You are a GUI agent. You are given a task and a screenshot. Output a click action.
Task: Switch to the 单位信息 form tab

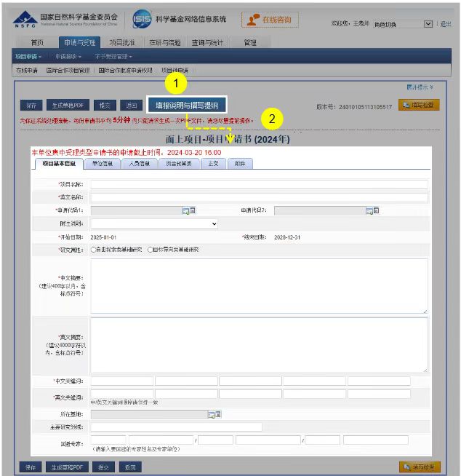[103, 164]
